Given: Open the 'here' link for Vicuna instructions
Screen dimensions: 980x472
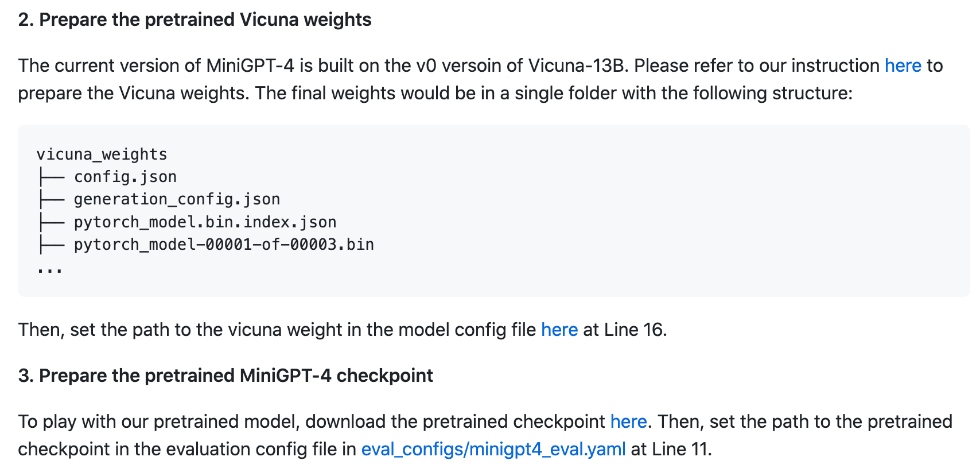Looking at the screenshot, I should tap(903, 65).
